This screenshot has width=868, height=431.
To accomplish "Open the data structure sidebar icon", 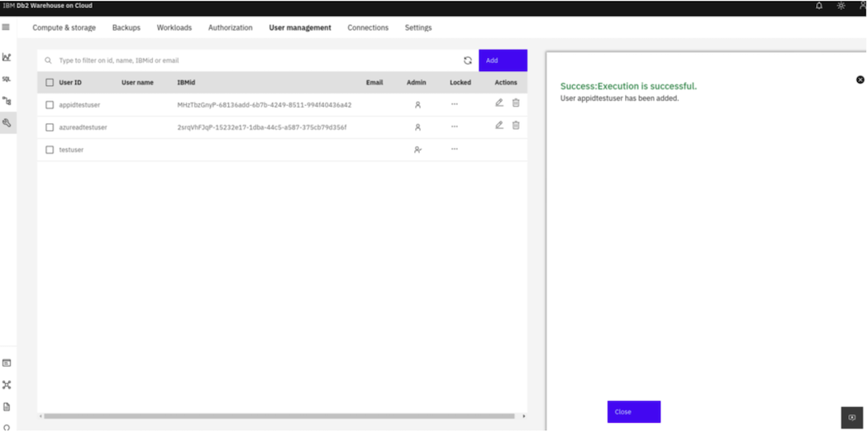I will click(x=7, y=101).
